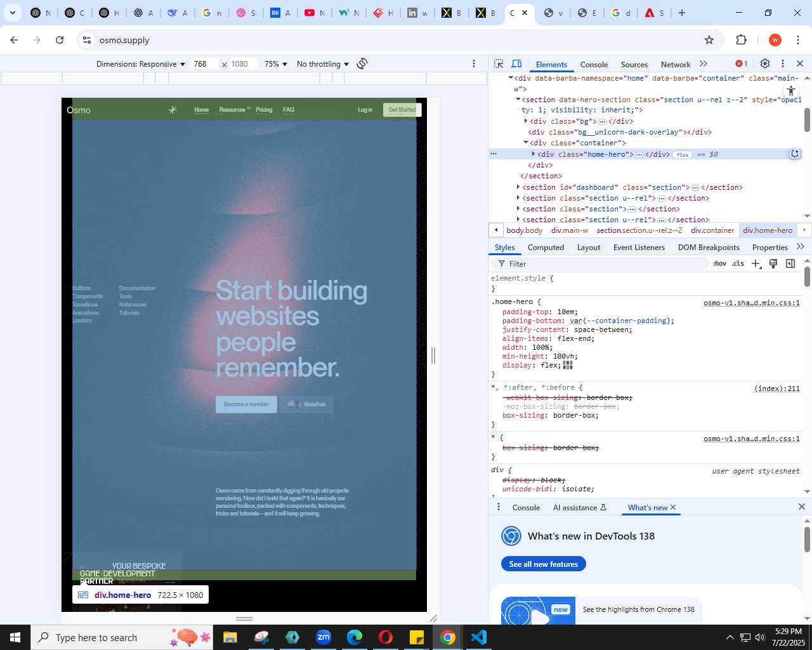Click accessibility tree toggle icon
This screenshot has height=650, width=812.
(x=791, y=91)
